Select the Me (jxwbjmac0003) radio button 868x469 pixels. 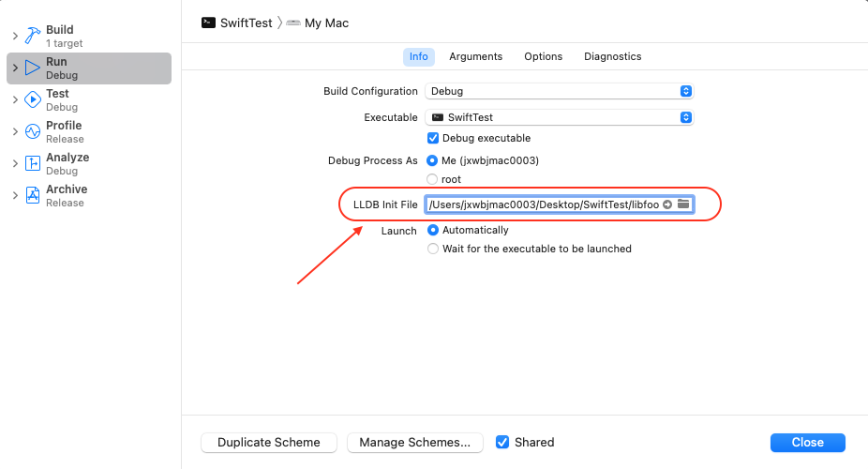[x=432, y=160]
